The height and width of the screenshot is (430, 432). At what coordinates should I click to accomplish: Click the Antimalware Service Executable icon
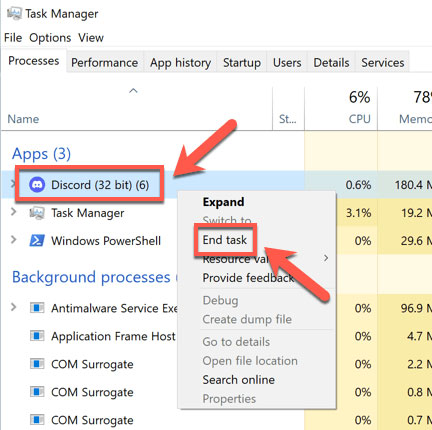(x=37, y=308)
